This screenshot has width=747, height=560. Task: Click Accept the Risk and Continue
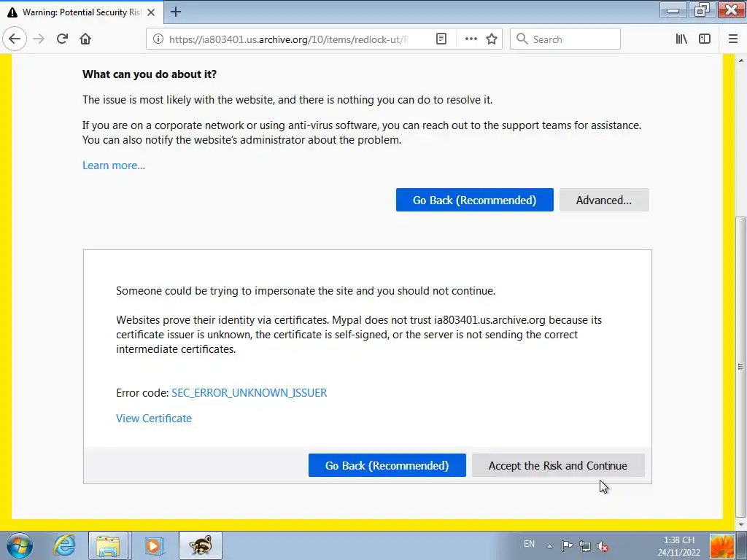click(x=558, y=465)
